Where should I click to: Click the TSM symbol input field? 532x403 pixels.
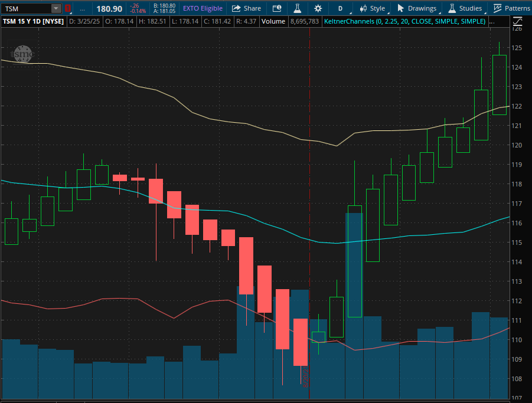coord(27,8)
